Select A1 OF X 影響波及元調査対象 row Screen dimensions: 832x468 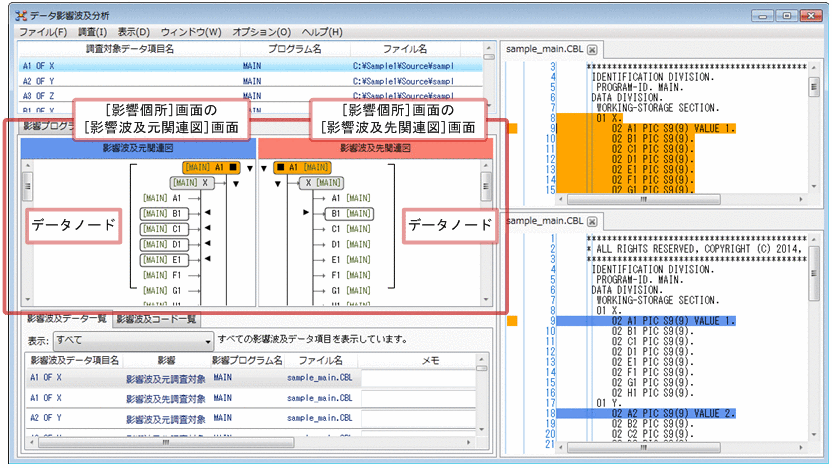250,378
